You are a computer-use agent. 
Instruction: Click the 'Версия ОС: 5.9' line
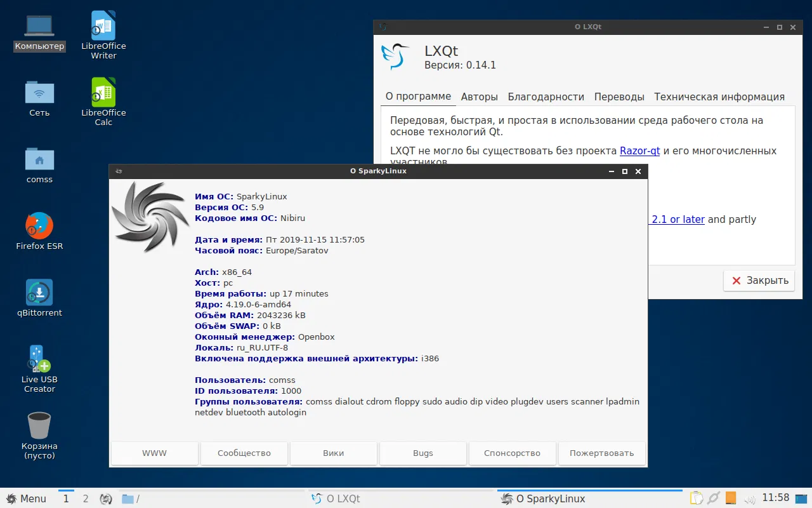[x=230, y=207]
